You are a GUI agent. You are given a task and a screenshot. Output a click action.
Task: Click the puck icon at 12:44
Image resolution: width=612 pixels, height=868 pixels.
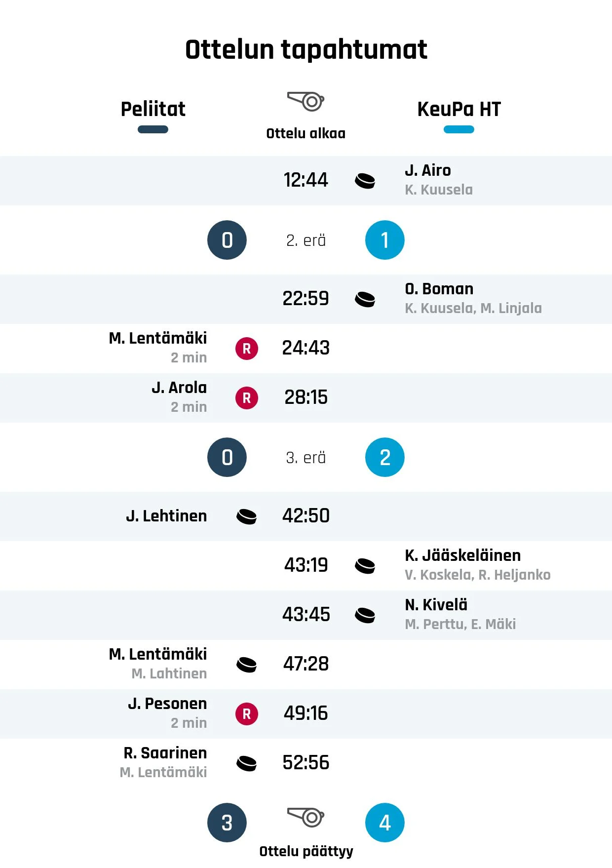pos(365,181)
